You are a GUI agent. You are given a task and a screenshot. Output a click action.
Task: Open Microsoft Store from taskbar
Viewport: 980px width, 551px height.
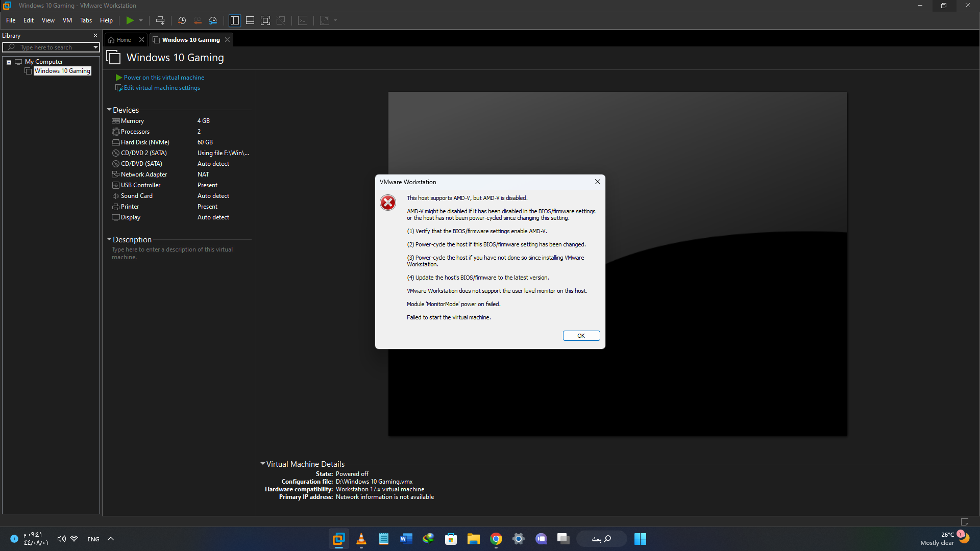pos(451,539)
